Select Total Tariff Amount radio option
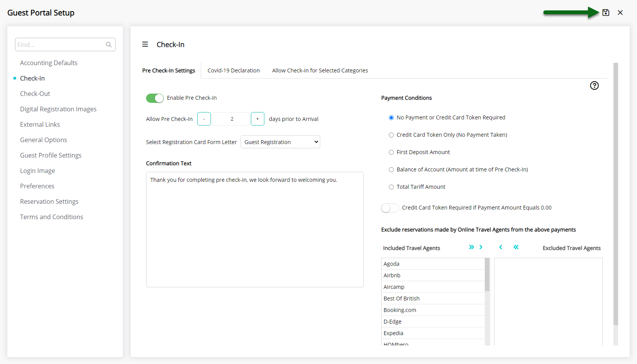Viewport: 637px width, 364px height. (391, 187)
